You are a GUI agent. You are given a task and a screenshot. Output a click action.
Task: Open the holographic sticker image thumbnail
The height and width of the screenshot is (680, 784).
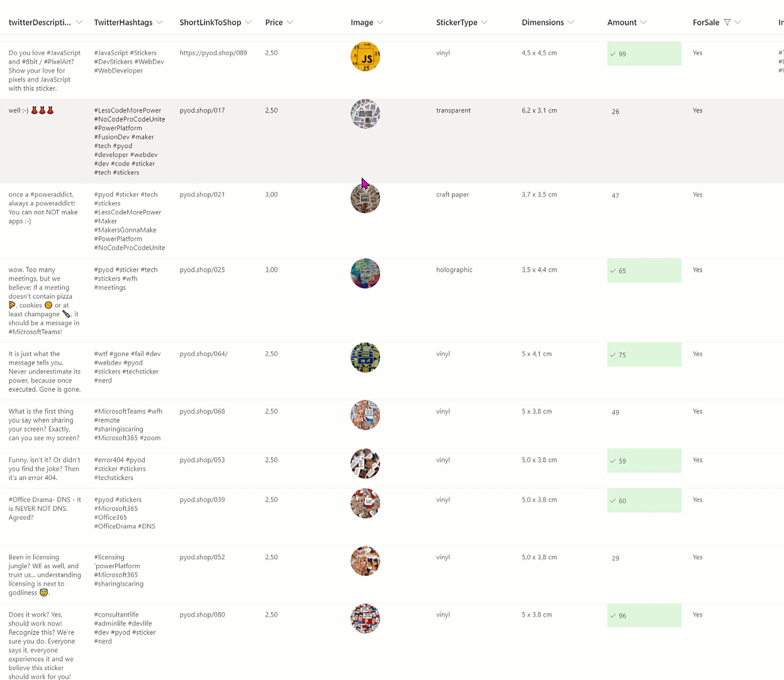click(365, 273)
